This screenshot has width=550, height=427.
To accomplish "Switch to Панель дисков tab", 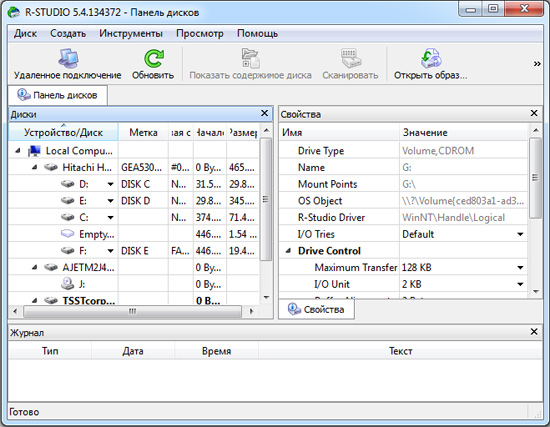I will tap(58, 95).
